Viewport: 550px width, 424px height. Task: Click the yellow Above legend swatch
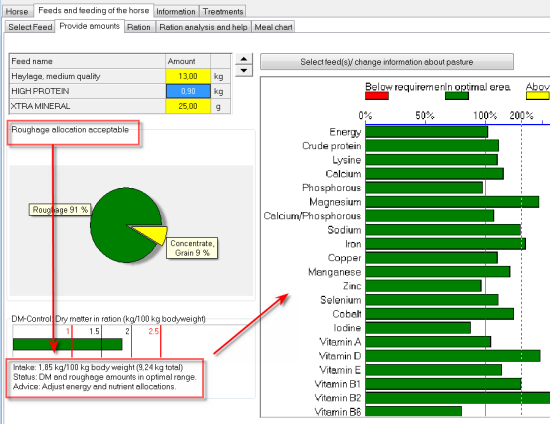click(537, 96)
